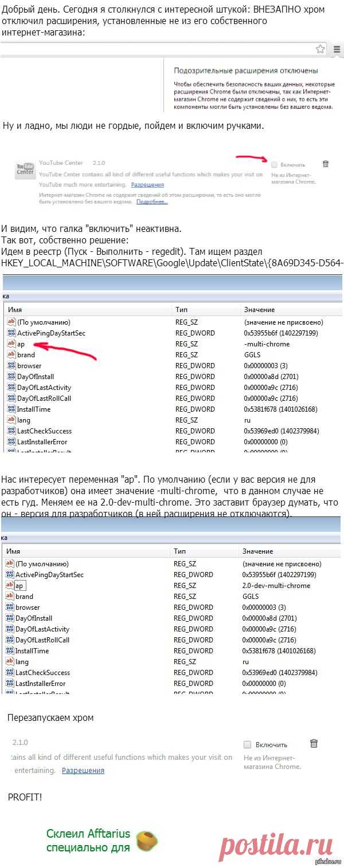344x868 pixels.
Task: Click the ap string icon in lower registry list
Action: (x=9, y=585)
